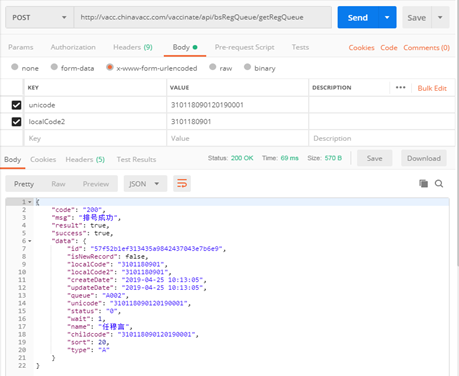Screen dimensions: 459x376
Task: Click the empty Description placeholder field
Action: [382, 138]
